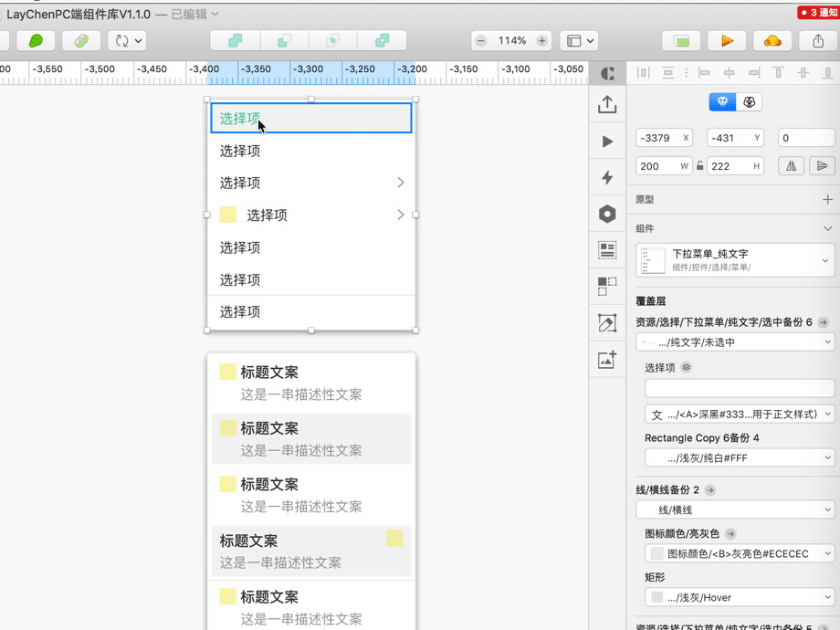This screenshot has width=840, height=630.
Task: Open the 下拉菜单_纯文字 component dropdown
Action: tap(824, 259)
